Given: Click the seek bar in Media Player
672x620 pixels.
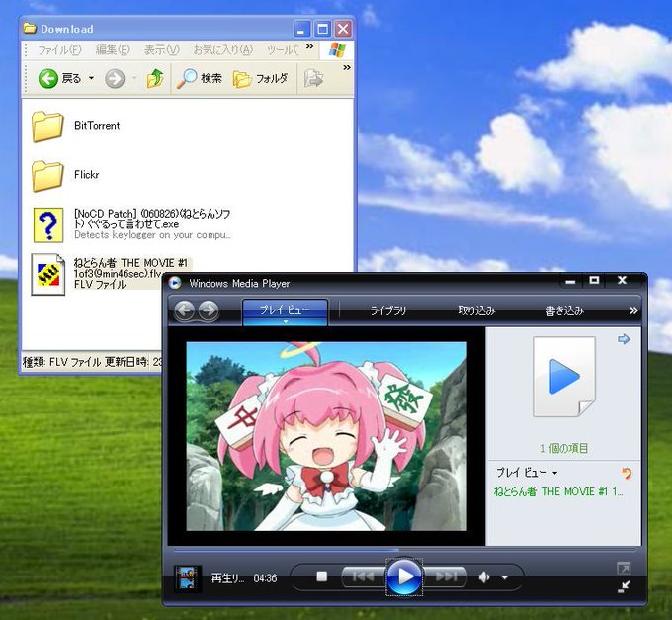Looking at the screenshot, I should pyautogui.click(x=405, y=549).
